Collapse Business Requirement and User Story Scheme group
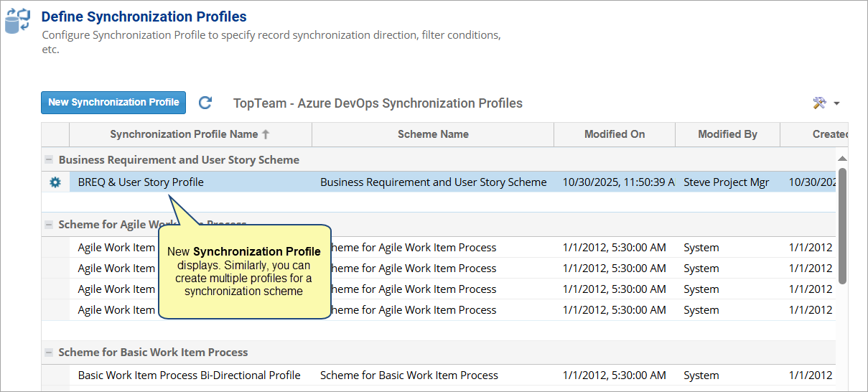 (49, 160)
